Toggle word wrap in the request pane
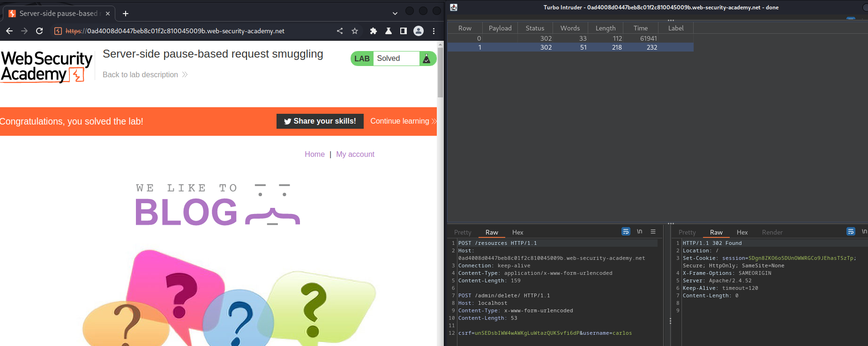 (626, 231)
